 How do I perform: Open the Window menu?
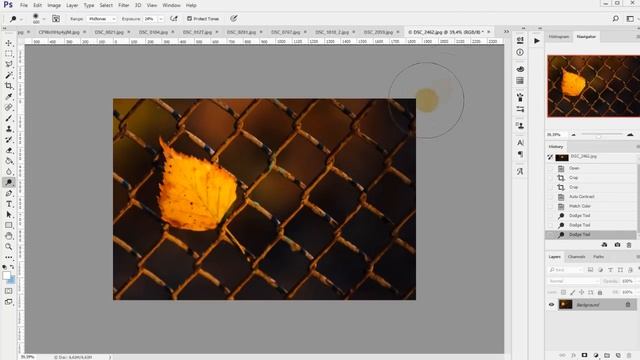171,5
